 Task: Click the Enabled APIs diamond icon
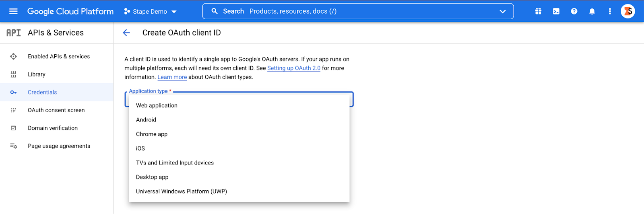point(13,56)
